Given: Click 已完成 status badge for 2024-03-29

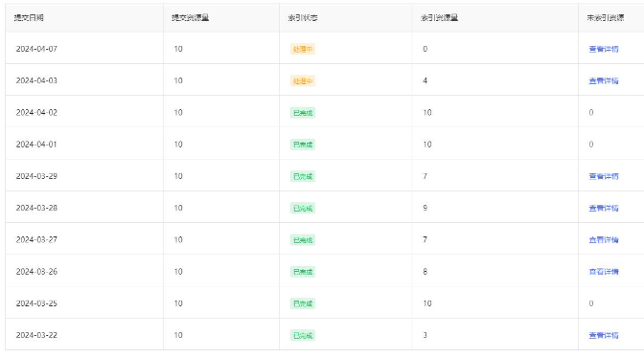Looking at the screenshot, I should (303, 177).
